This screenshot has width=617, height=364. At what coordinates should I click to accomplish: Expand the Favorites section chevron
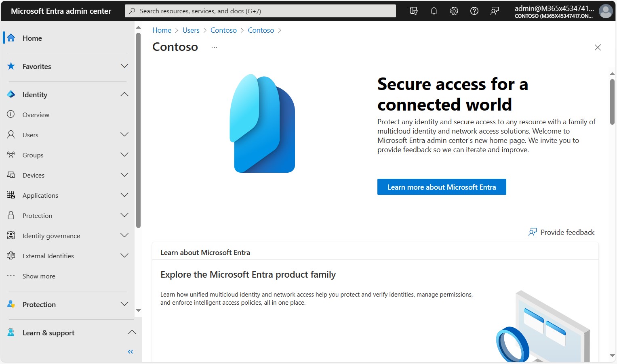(x=124, y=66)
